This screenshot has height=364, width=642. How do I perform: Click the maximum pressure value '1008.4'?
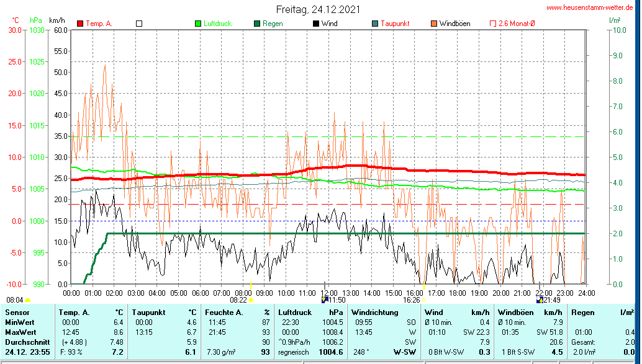point(332,332)
